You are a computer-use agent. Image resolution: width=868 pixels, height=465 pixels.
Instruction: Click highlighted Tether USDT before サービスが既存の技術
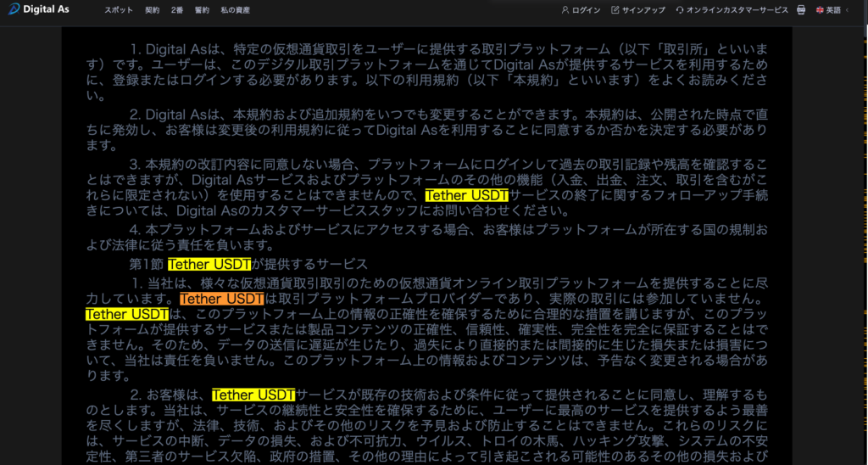pyautogui.click(x=253, y=395)
